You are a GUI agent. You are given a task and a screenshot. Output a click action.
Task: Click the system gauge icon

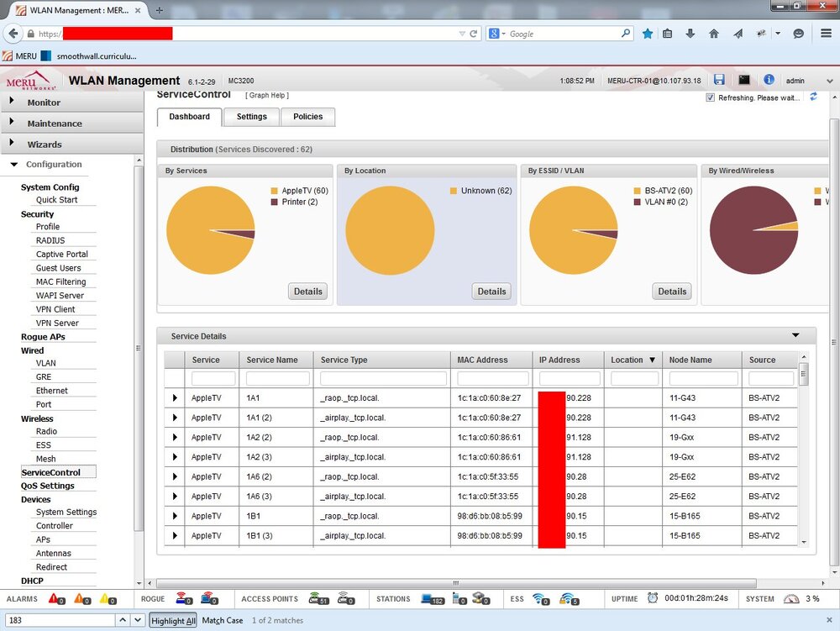pos(790,598)
